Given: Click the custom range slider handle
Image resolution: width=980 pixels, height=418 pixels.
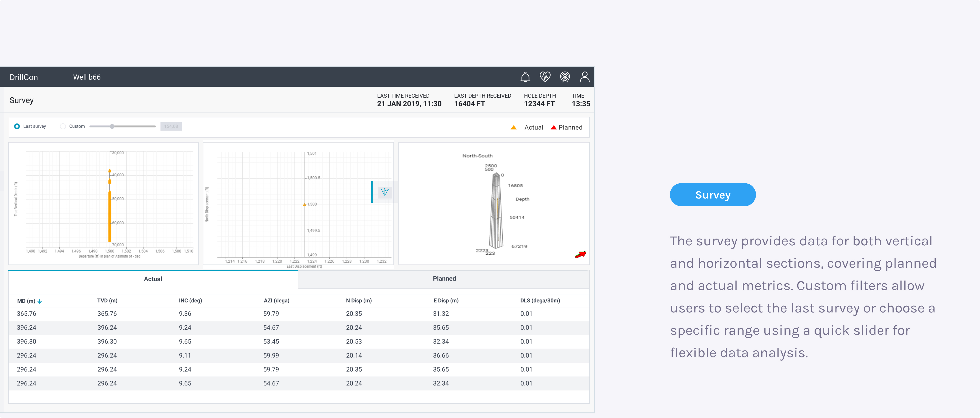Looking at the screenshot, I should [x=112, y=126].
